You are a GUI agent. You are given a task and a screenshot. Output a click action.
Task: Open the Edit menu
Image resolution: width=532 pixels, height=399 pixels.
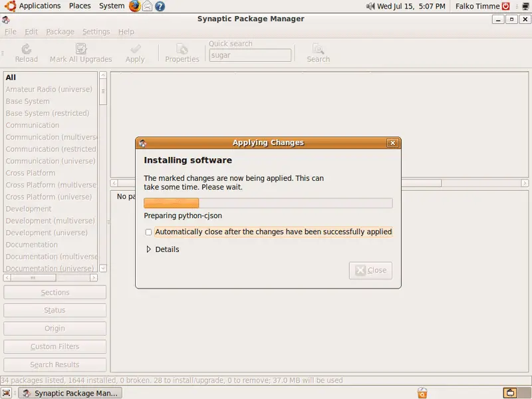coord(31,32)
